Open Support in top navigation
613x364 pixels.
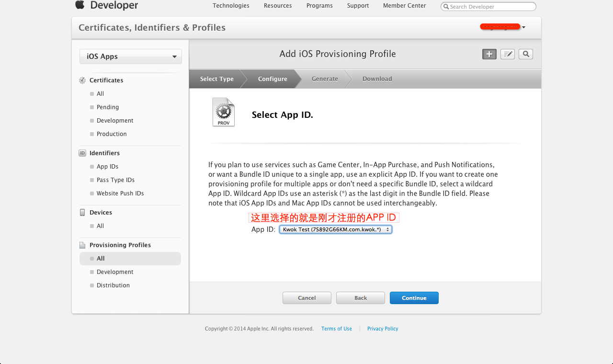click(358, 6)
